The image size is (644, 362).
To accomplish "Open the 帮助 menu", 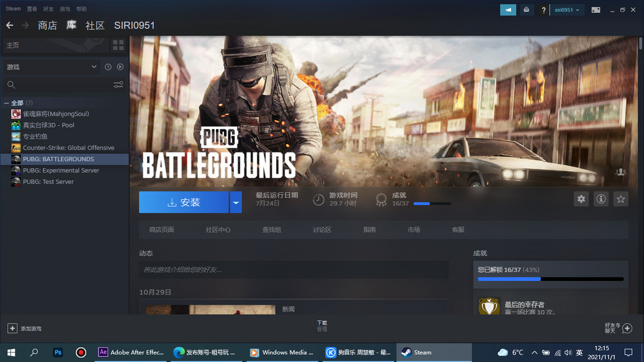I will click(x=81, y=8).
